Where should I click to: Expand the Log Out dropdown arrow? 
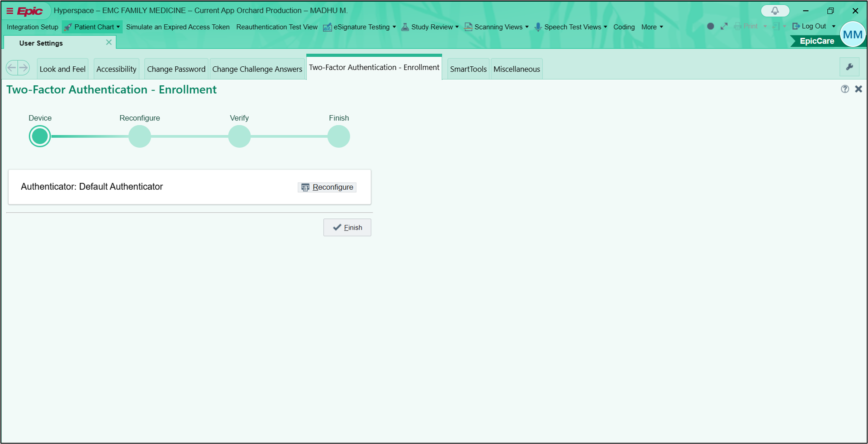click(x=834, y=26)
